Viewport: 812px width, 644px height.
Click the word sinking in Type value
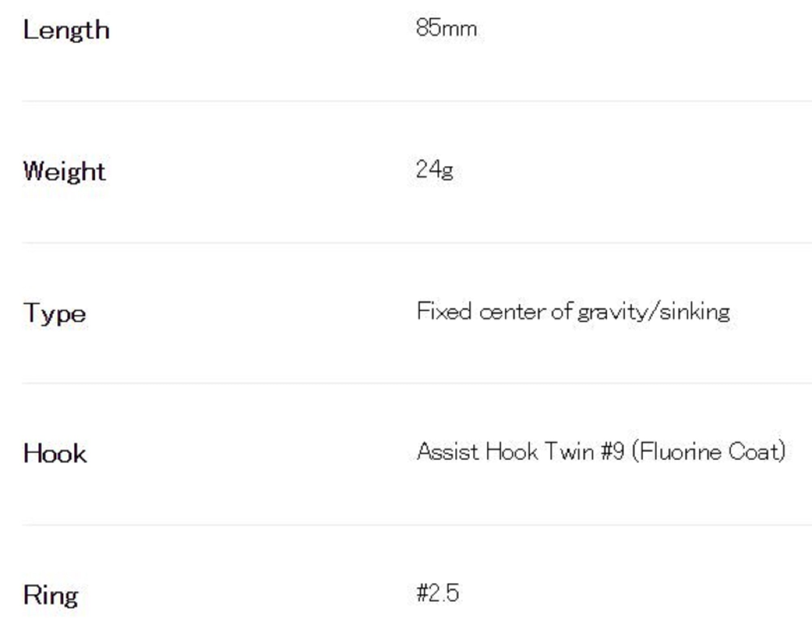coord(695,312)
